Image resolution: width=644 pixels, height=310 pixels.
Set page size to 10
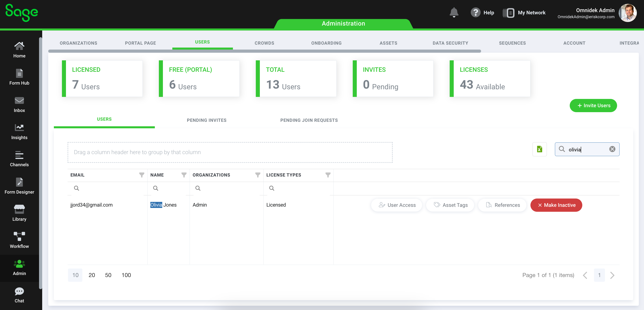click(x=75, y=275)
